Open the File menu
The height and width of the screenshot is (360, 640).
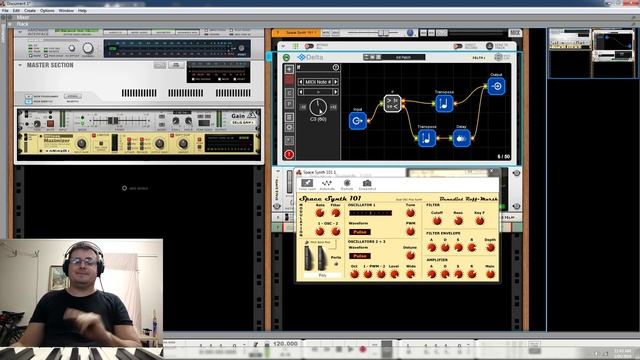(x=5, y=11)
